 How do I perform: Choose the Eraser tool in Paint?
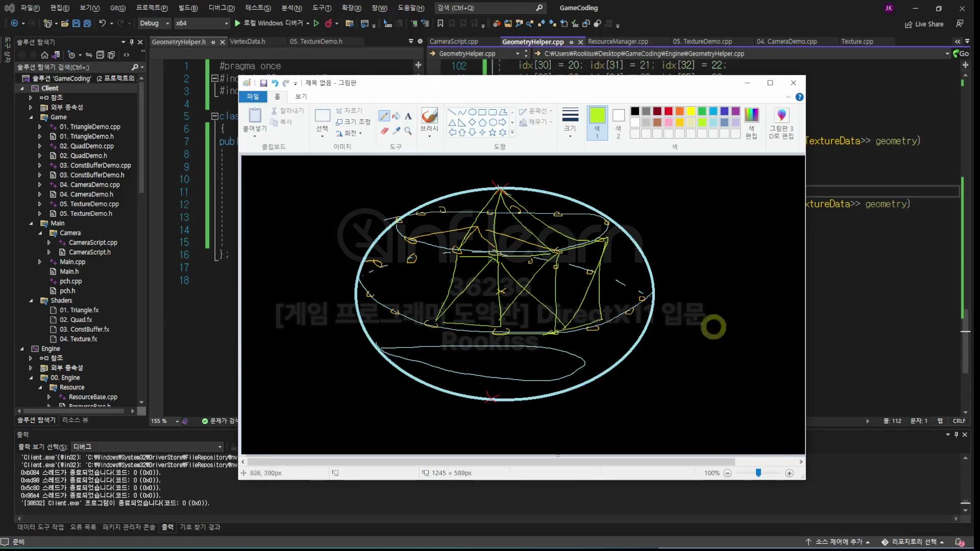[x=384, y=131]
